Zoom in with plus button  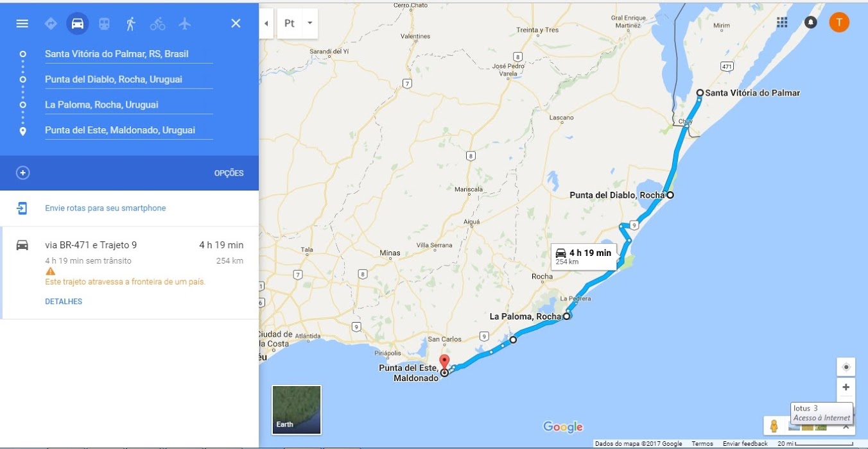coord(846,387)
